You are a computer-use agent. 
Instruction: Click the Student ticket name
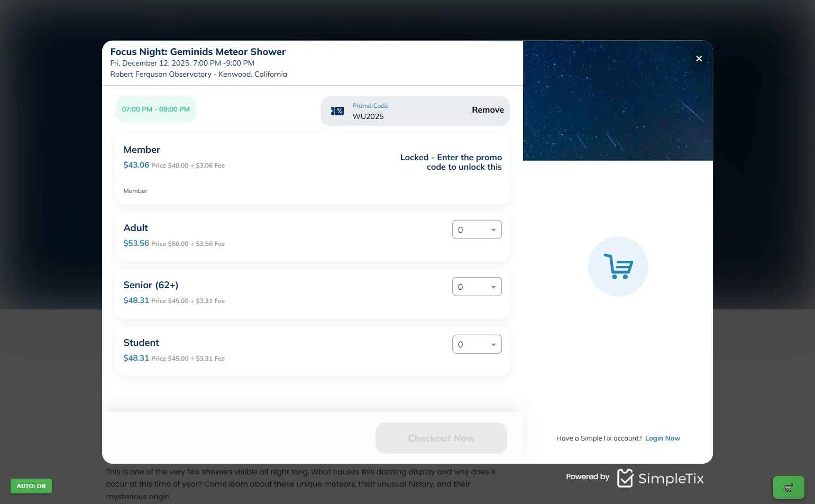[141, 343]
